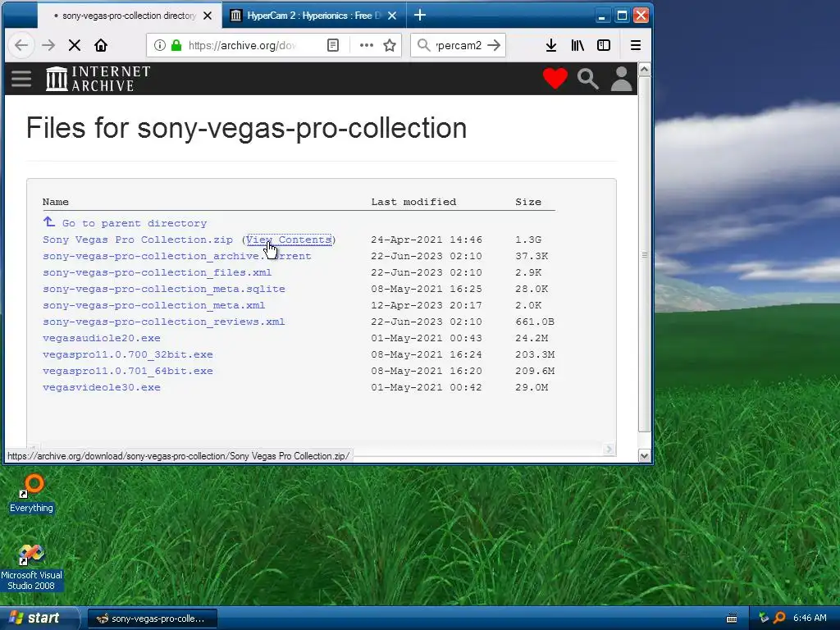This screenshot has width=840, height=630.
Task: Click the 209.6M size value
Action: point(535,371)
